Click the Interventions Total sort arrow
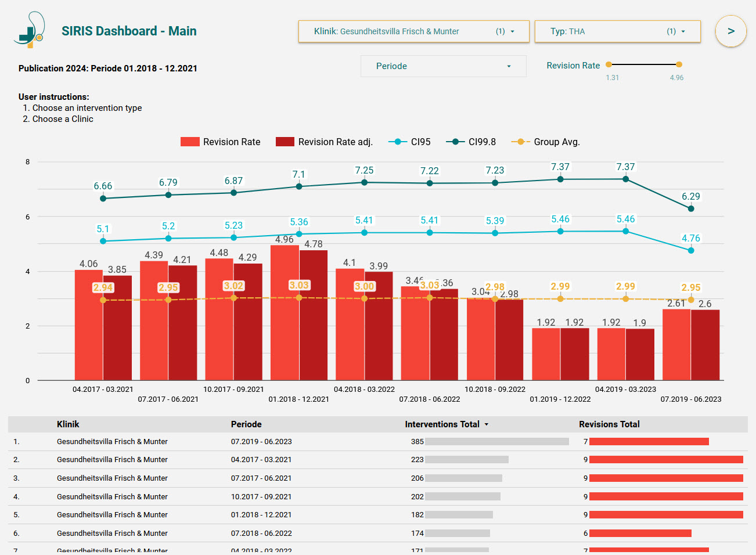This screenshot has height=555, width=756. [487, 424]
